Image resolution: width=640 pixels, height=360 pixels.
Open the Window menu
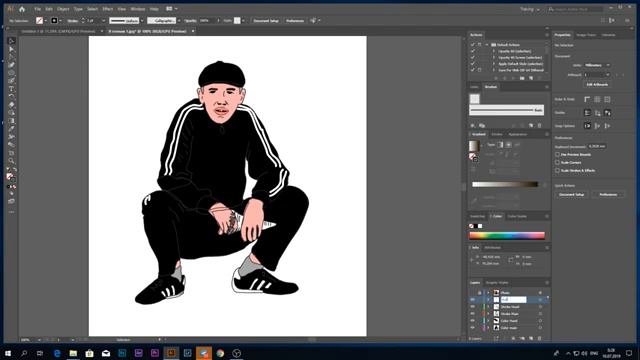coord(138,9)
